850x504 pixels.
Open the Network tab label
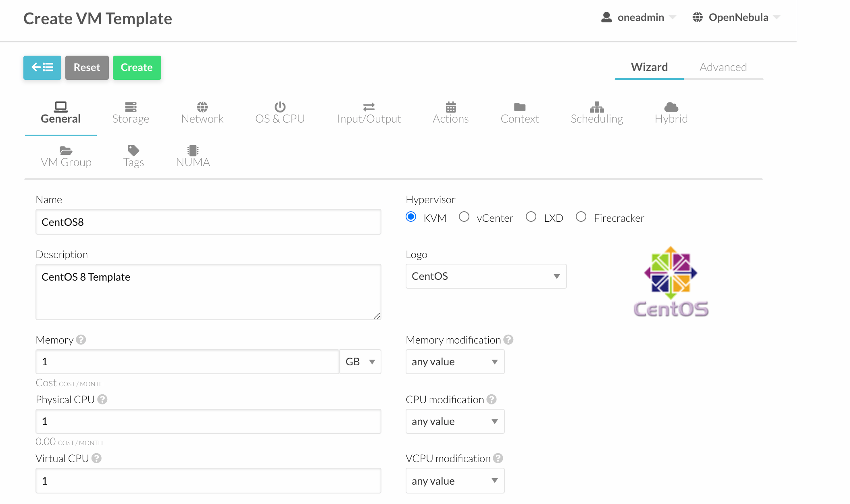tap(202, 119)
